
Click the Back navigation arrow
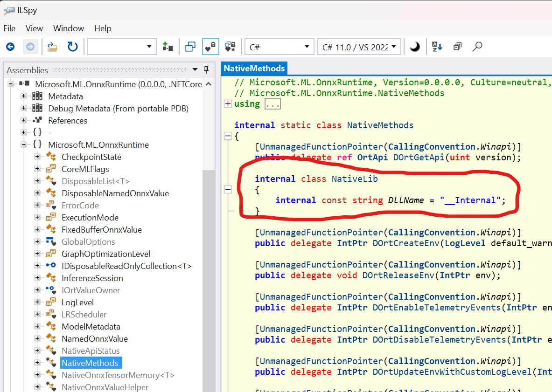(x=10, y=47)
